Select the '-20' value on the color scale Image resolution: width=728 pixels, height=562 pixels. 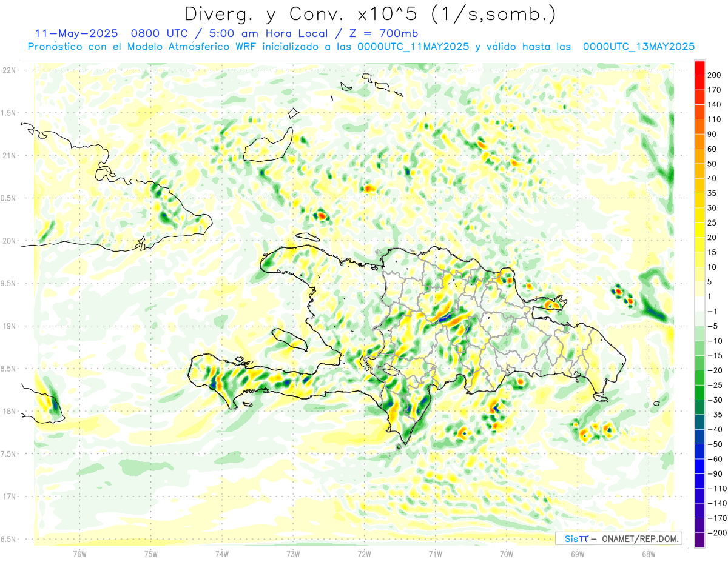pos(716,370)
